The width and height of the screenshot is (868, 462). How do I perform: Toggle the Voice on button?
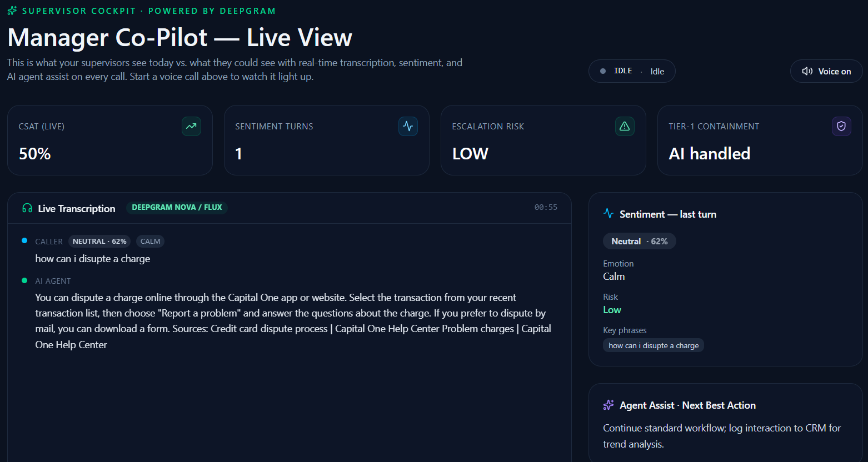pyautogui.click(x=826, y=71)
